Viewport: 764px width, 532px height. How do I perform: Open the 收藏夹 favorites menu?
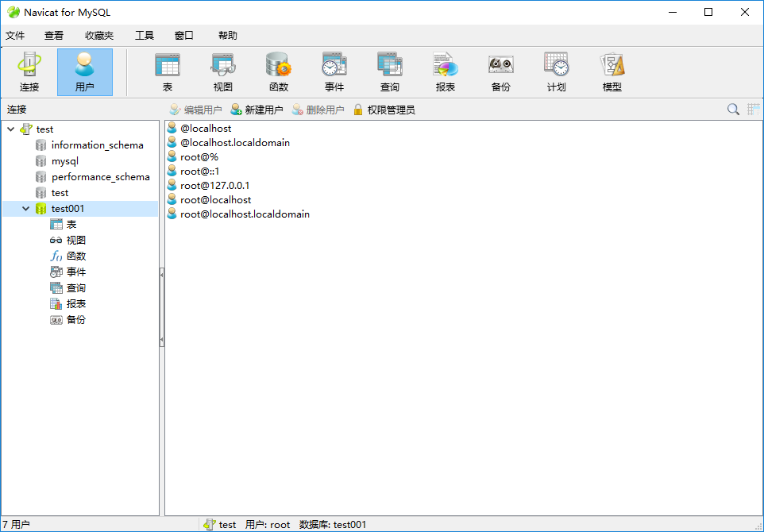[99, 36]
